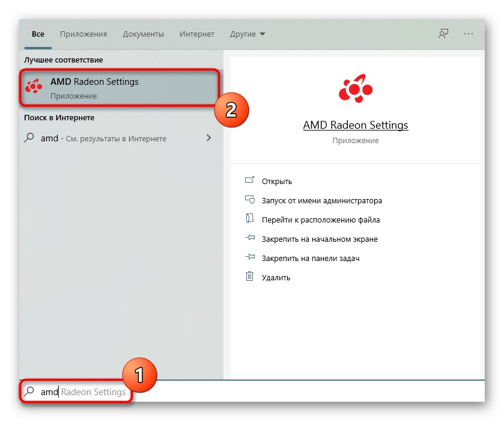The width and height of the screenshot is (504, 421).
Task: Click the Поиск в Интернете heading
Action: (x=59, y=118)
